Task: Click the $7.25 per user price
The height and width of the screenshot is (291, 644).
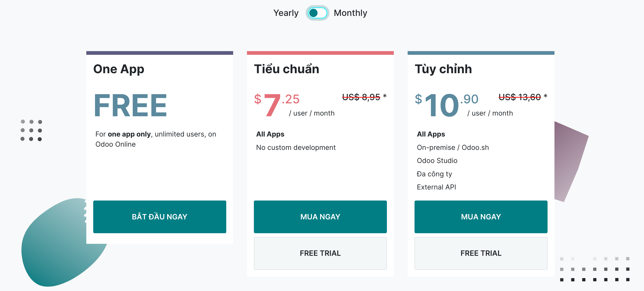Action: tap(276, 105)
